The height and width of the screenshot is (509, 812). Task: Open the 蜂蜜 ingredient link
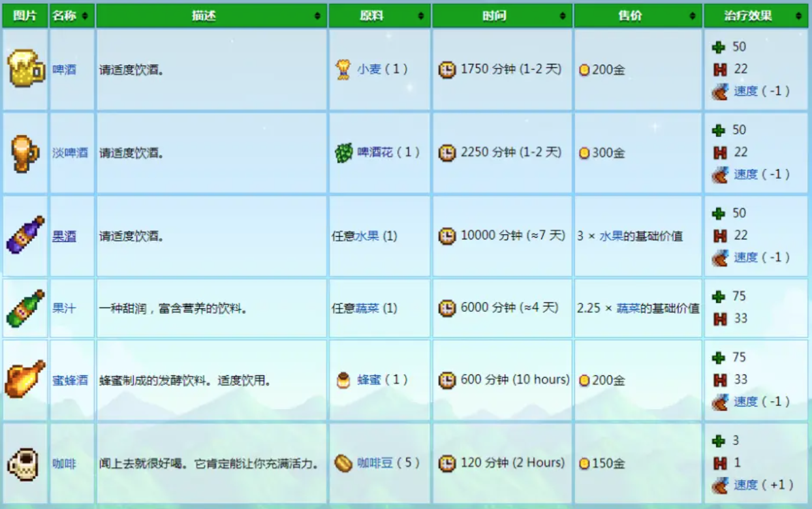[x=369, y=380]
